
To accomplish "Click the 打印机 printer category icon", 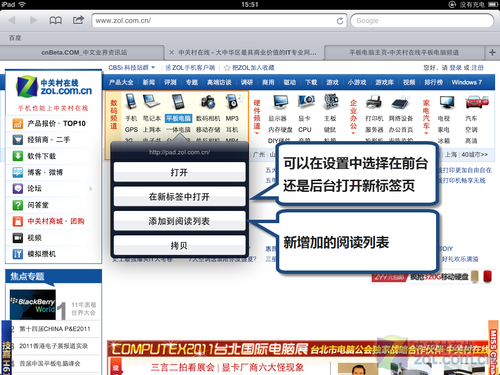I will coord(374,102).
